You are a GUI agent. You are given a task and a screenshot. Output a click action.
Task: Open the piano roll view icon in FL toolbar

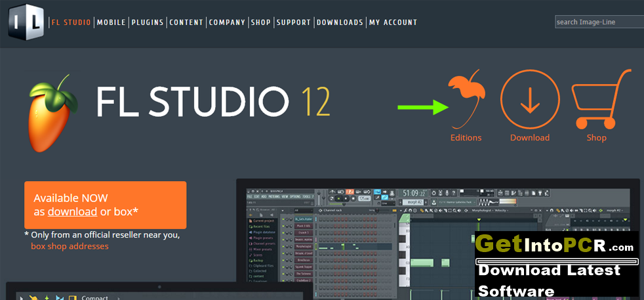point(513,193)
